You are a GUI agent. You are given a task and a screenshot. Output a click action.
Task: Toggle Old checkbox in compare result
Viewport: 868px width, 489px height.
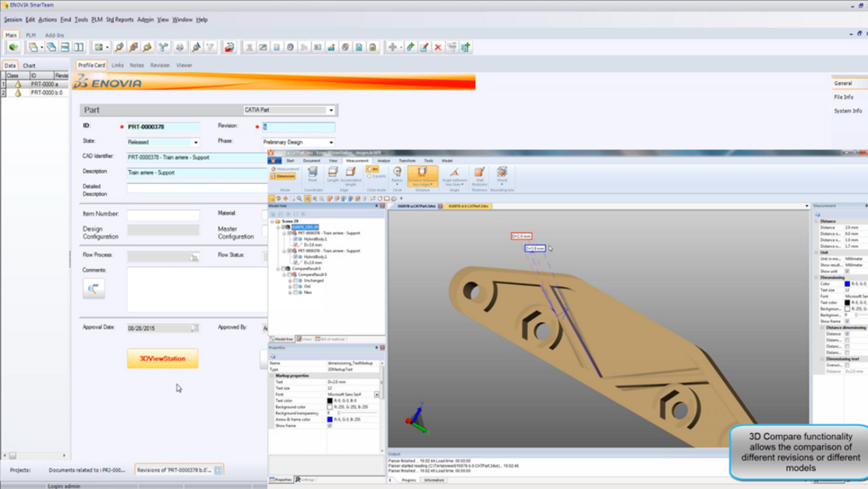[295, 286]
